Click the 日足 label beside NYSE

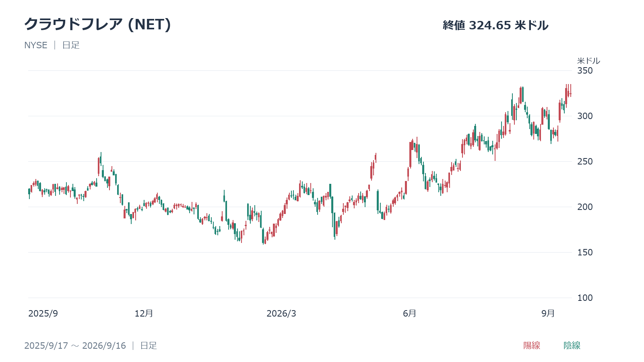click(x=71, y=45)
